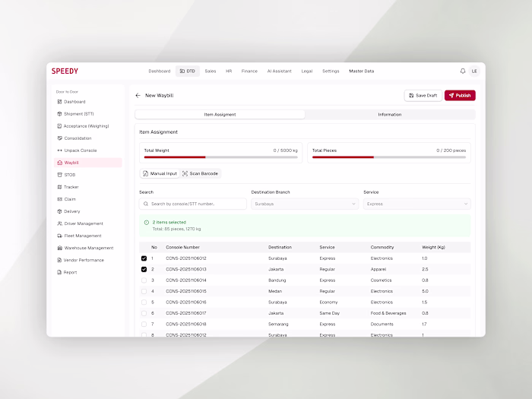Go back using arrow beside New Waybill
Image resolution: width=532 pixels, height=399 pixels.
[138, 95]
